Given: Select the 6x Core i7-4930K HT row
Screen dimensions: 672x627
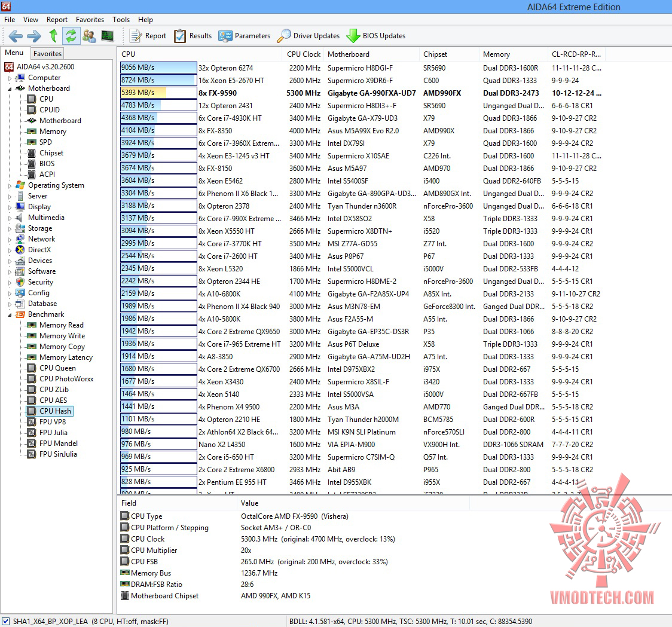Looking at the screenshot, I should pos(361,118).
